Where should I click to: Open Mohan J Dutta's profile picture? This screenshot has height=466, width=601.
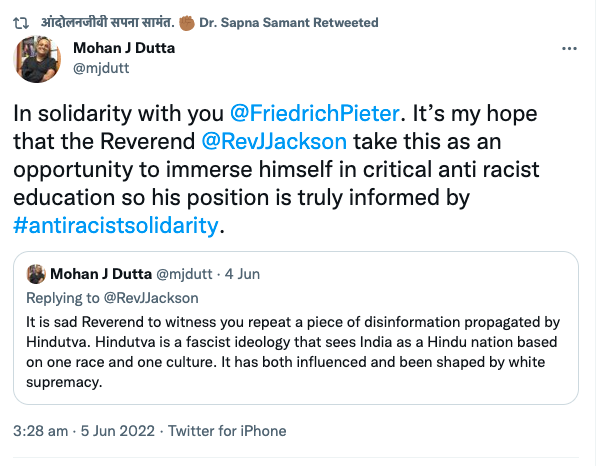click(x=41, y=61)
